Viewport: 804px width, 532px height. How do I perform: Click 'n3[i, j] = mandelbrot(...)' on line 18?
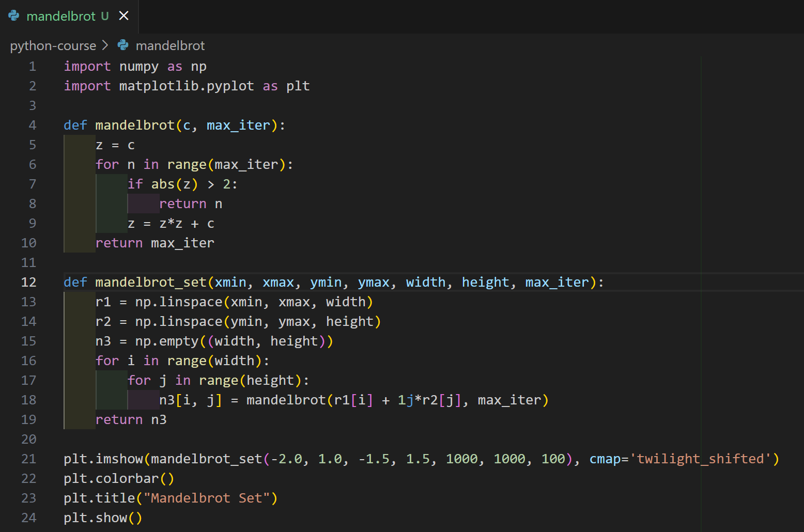coord(354,400)
